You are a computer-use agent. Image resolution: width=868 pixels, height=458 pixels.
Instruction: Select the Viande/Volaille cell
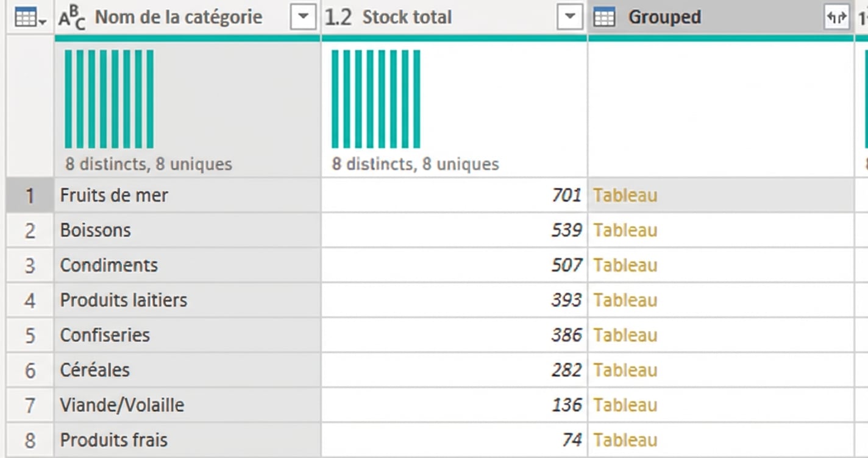(188, 405)
